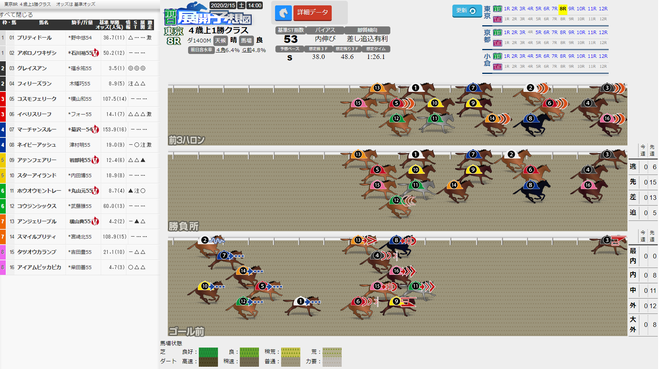Click red jockey icon on マーチャンスルー row
The image size is (660, 369).
click(95, 130)
